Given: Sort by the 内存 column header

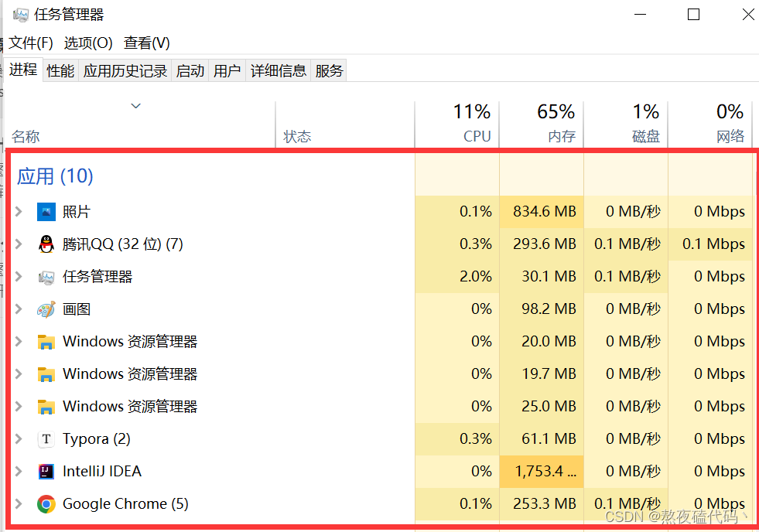Looking at the screenshot, I should [x=541, y=124].
